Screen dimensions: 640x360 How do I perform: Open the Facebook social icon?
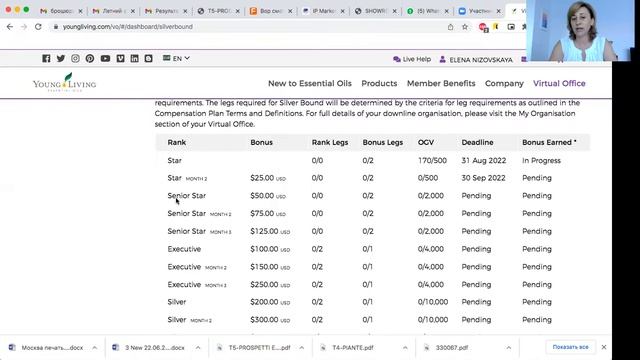click(x=46, y=58)
